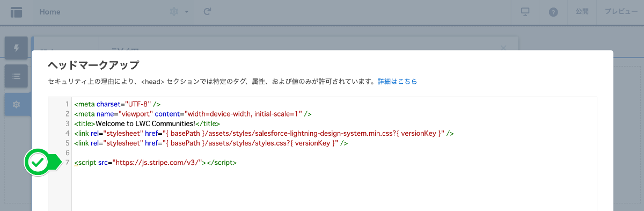644x211 pixels.
Task: Open the 詳細はこちら link
Action: pyautogui.click(x=397, y=82)
